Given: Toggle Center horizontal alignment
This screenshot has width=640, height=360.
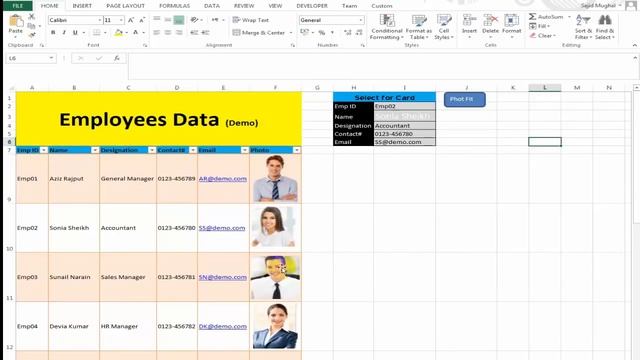Looking at the screenshot, I should click(x=168, y=33).
